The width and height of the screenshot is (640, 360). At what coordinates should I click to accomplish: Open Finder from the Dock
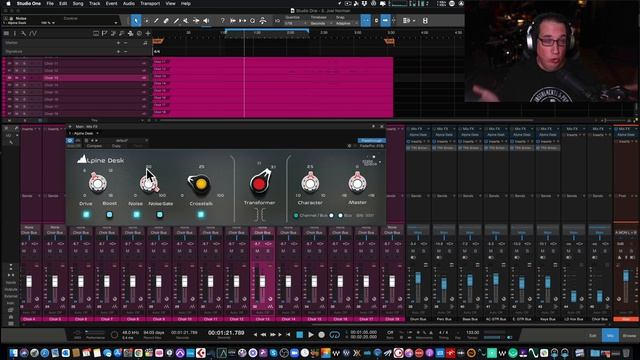pos(13,353)
